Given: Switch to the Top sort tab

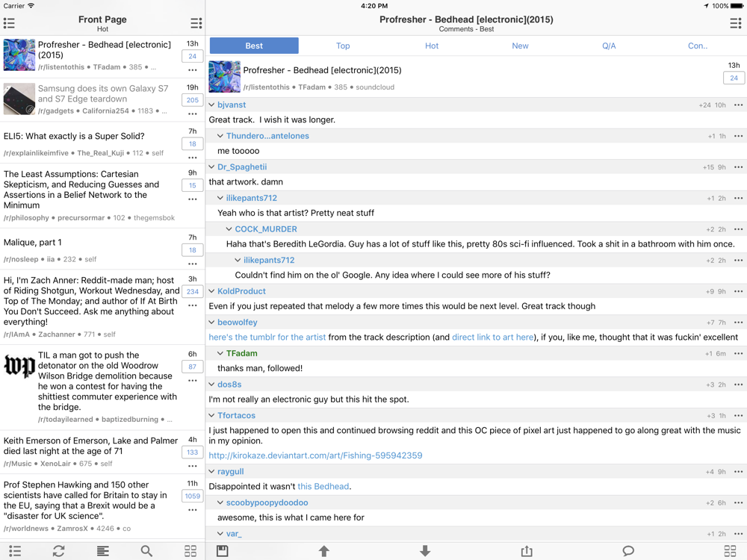Looking at the screenshot, I should pos(343,46).
